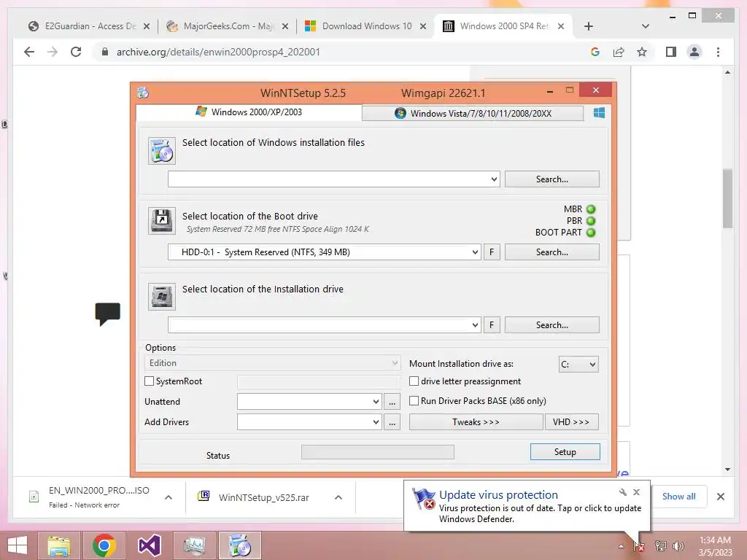Click F button for Boot drive
This screenshot has width=747, height=560.
click(x=492, y=252)
